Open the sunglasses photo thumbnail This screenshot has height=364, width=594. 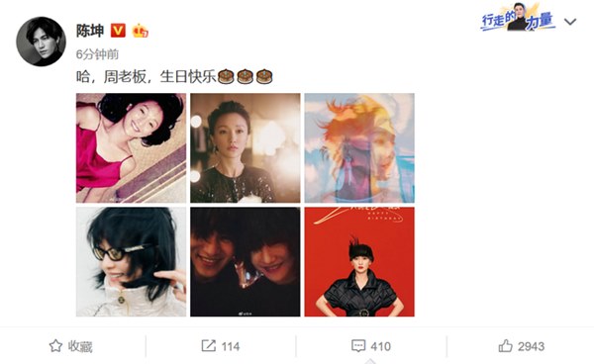coord(131,262)
